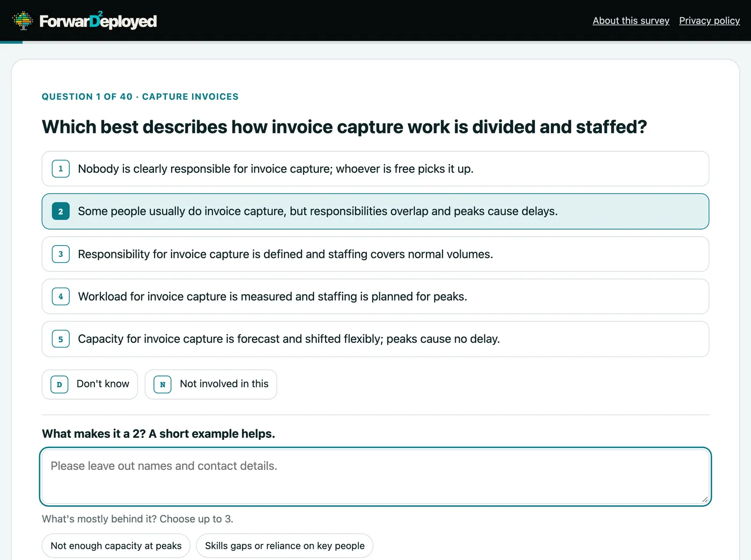Click the invoice capture question heading

[344, 127]
